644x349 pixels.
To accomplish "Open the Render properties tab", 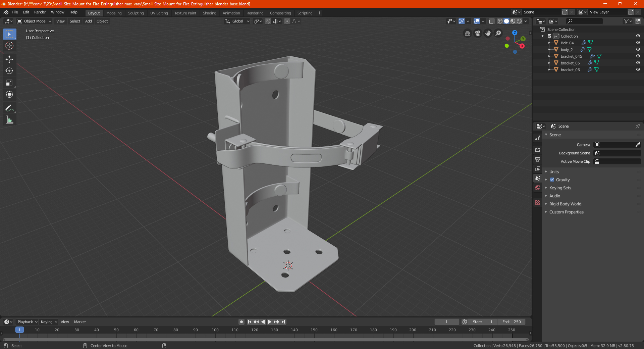I will tap(538, 150).
